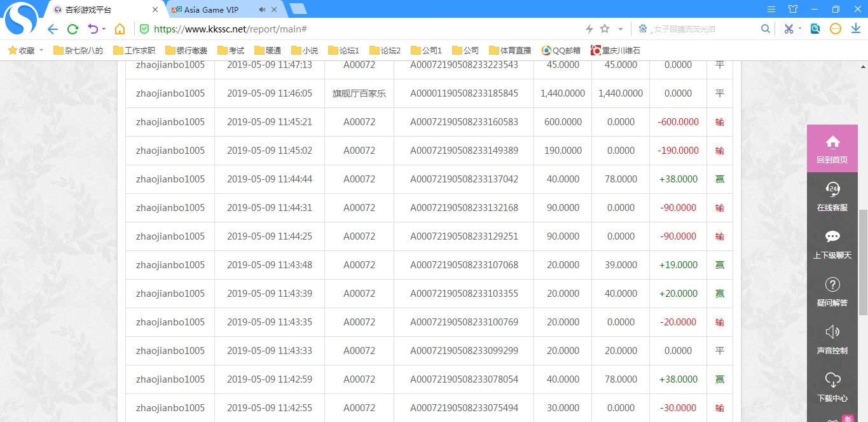Open the 论坛2 bookmark folder
868x422 pixels.
tap(385, 50)
